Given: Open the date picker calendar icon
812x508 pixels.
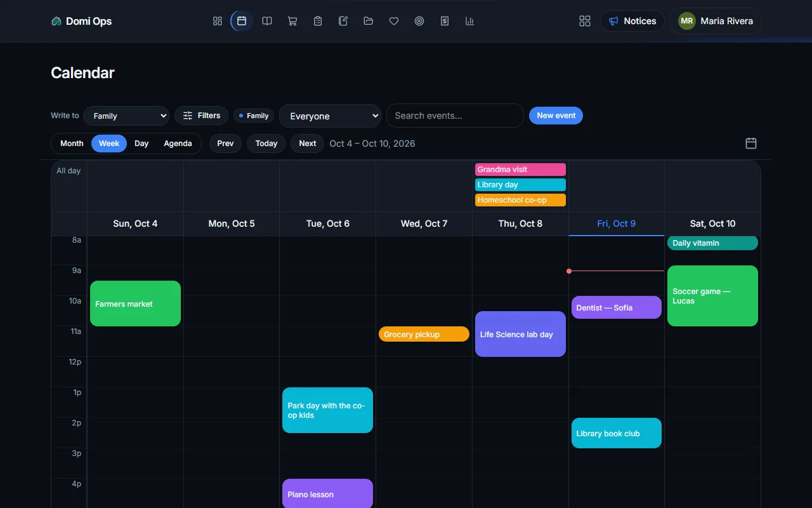Looking at the screenshot, I should pos(751,144).
